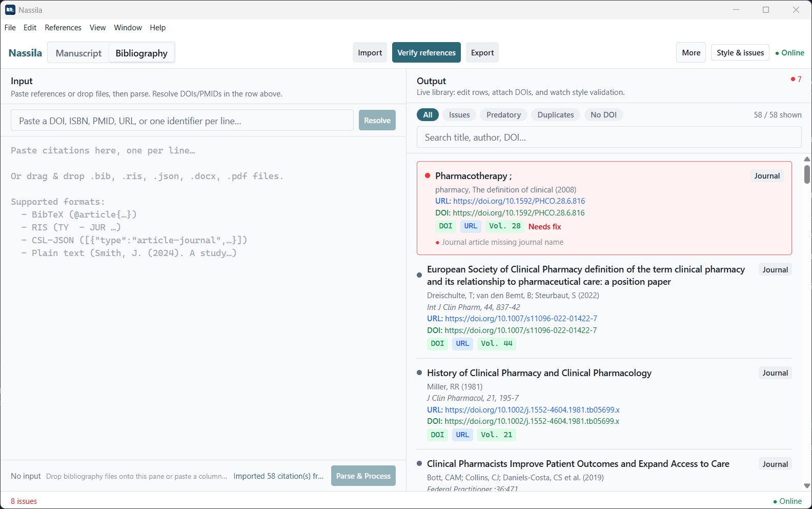Click Online indicator in the status bar

pyautogui.click(x=787, y=501)
